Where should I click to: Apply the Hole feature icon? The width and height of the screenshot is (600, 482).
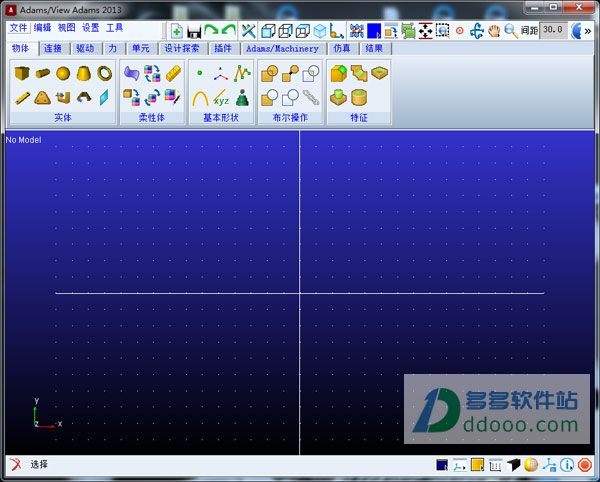click(x=380, y=73)
